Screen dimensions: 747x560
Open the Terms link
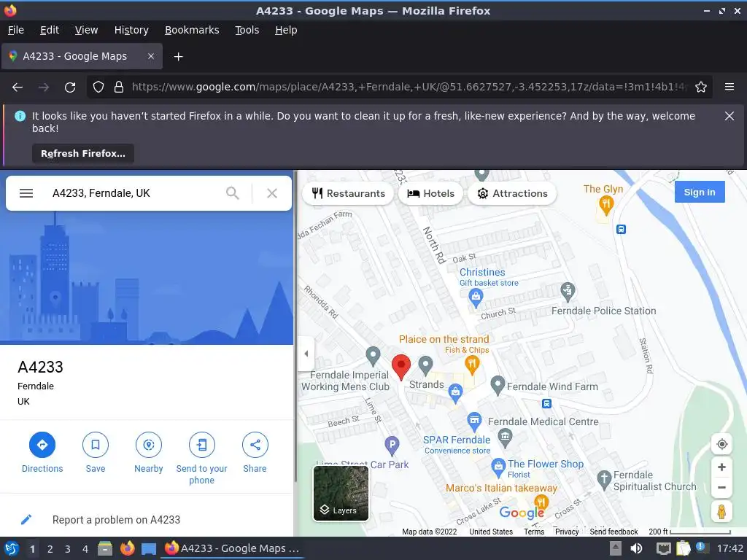tap(534, 532)
